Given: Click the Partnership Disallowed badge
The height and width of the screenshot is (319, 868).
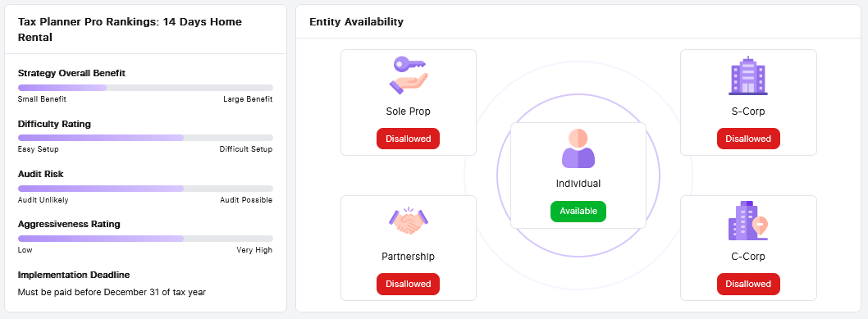Looking at the screenshot, I should pos(408,285).
